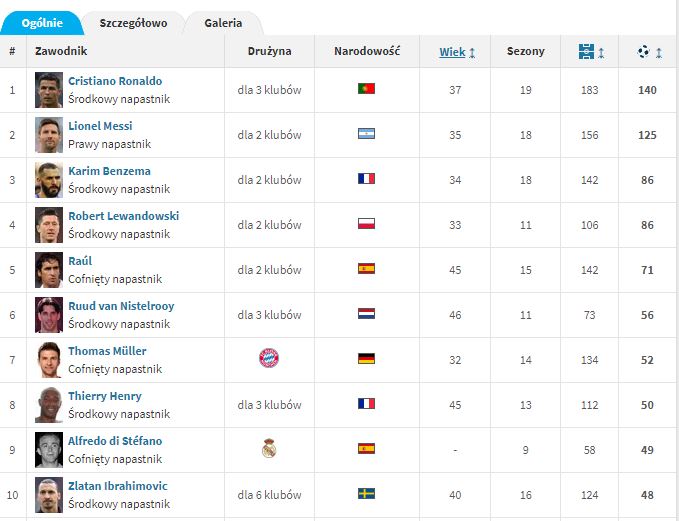Open Ruud van Nistelrooy's profile link

(x=121, y=306)
